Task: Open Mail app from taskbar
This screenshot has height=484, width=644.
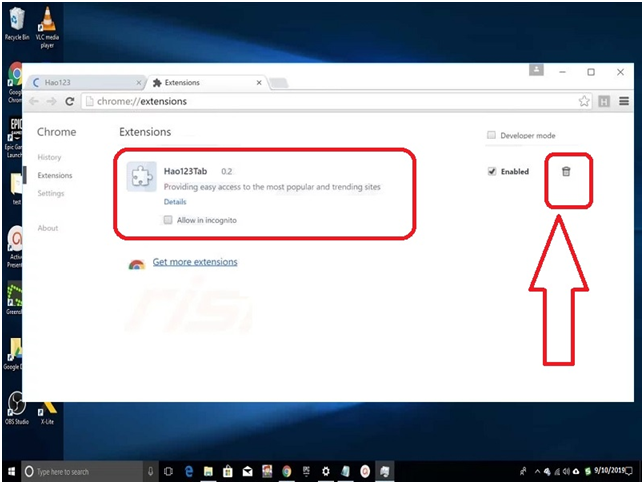Action: (x=247, y=471)
